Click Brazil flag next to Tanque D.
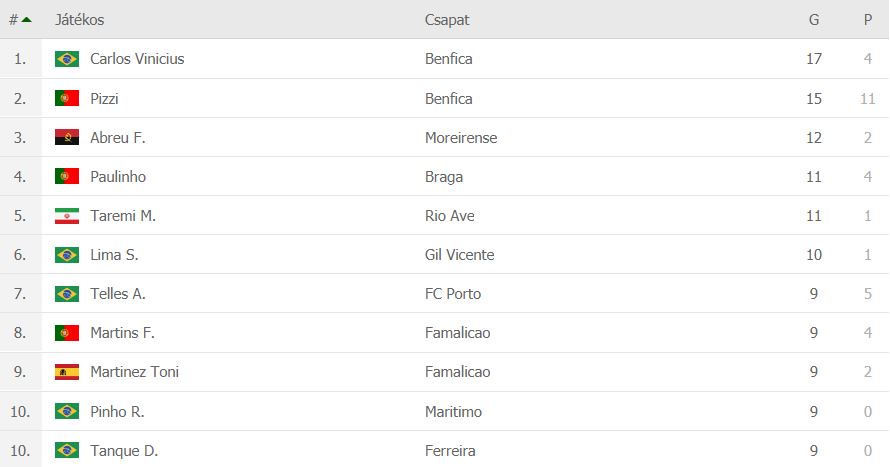890x467 pixels. [x=67, y=451]
